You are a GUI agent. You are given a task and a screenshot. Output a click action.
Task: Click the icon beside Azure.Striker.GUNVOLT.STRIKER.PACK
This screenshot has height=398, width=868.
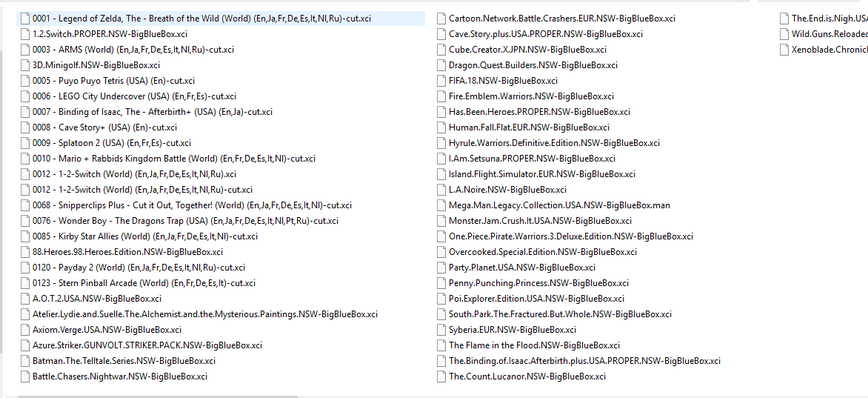pos(24,344)
